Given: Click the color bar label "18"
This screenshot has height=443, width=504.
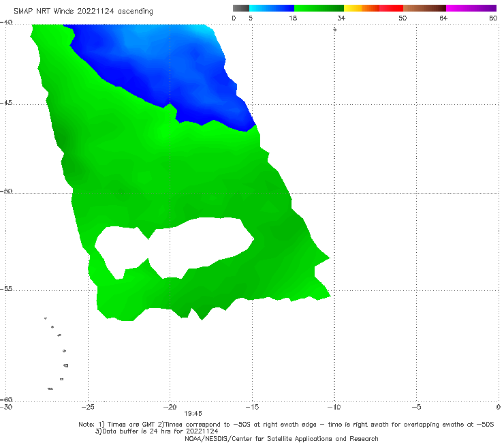Looking at the screenshot, I should coord(293,18).
